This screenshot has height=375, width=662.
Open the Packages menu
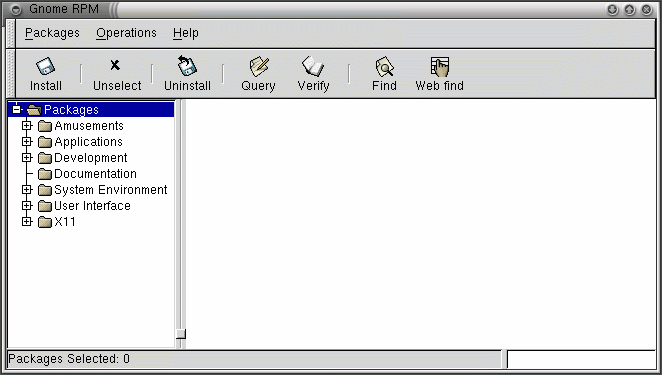click(52, 33)
